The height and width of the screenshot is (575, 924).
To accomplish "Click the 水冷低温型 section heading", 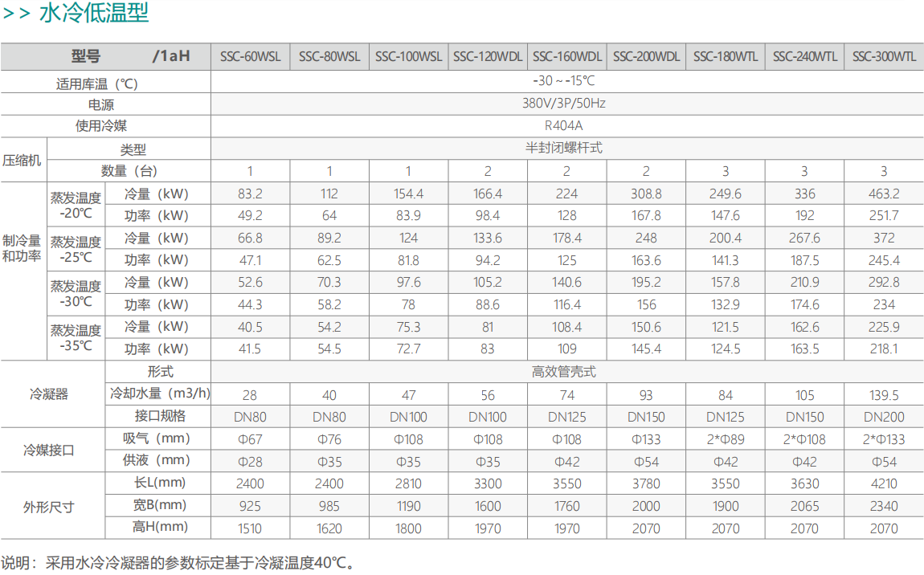I will 94,14.
